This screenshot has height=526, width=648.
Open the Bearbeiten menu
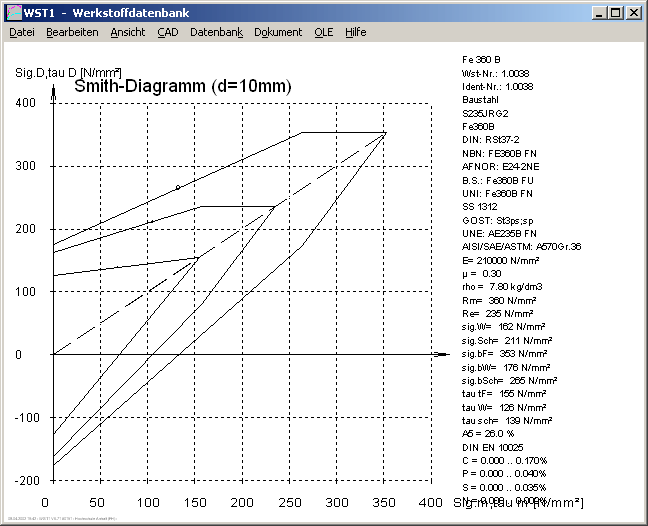72,32
